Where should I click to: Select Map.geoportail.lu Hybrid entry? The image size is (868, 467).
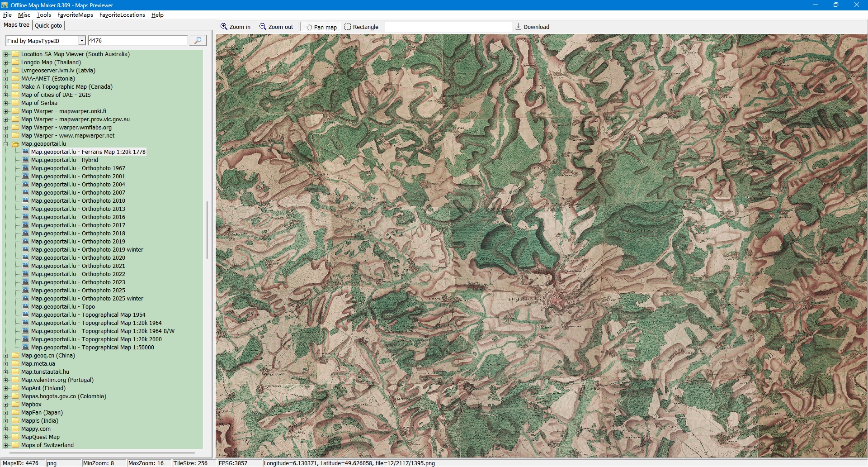tap(64, 160)
